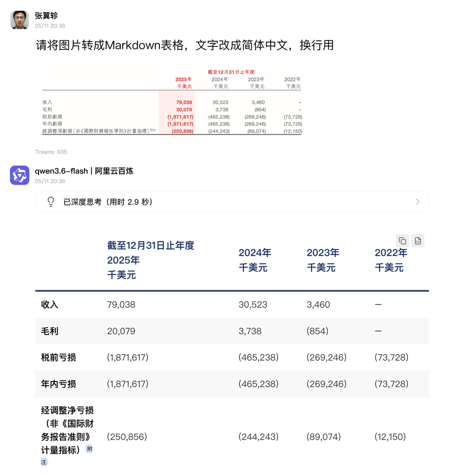This screenshot has height=476, width=463.
Task: Click the 2022年 column header
Action: pos(391,253)
